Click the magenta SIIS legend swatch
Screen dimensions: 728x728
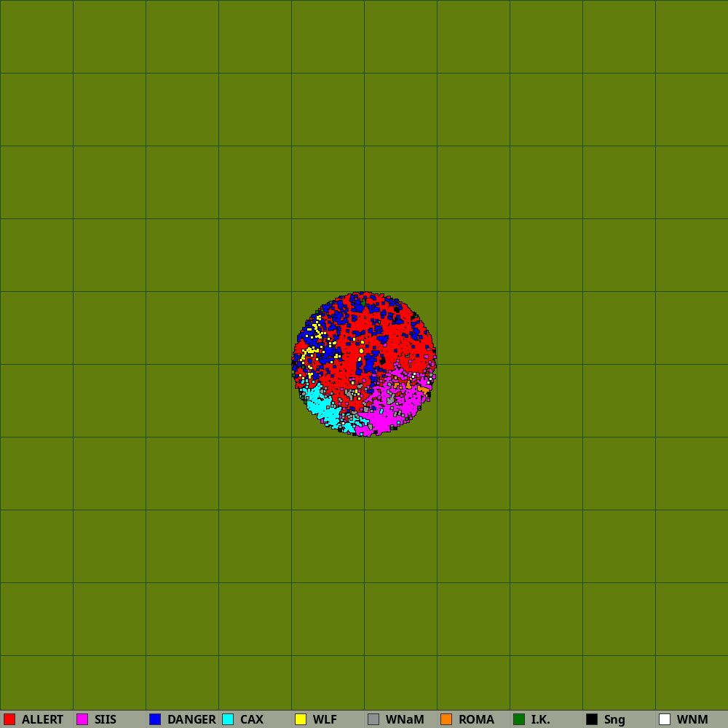pos(82,719)
